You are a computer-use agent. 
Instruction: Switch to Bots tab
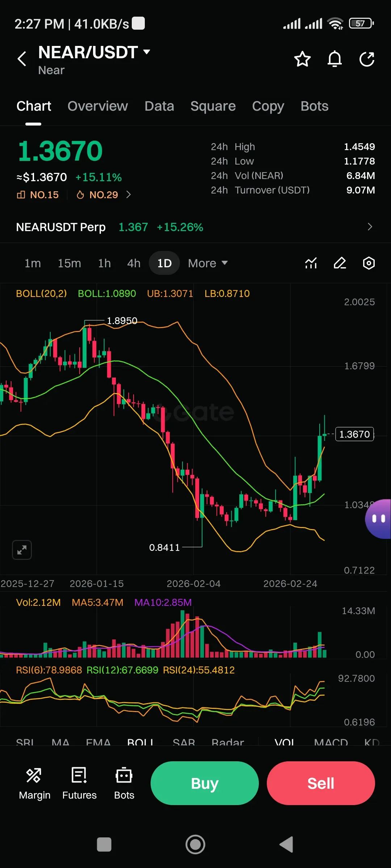(x=315, y=106)
